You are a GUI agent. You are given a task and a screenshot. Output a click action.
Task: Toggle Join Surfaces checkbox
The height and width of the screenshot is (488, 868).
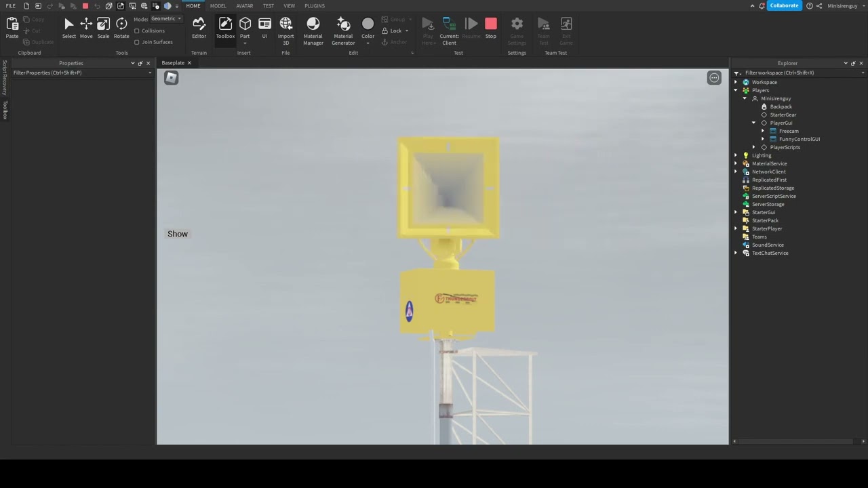tap(137, 42)
